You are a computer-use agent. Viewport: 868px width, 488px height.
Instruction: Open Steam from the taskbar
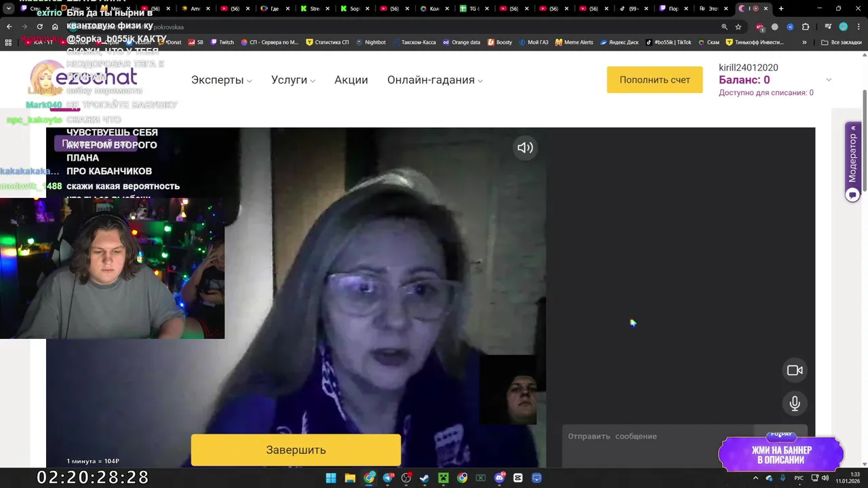coord(425,478)
